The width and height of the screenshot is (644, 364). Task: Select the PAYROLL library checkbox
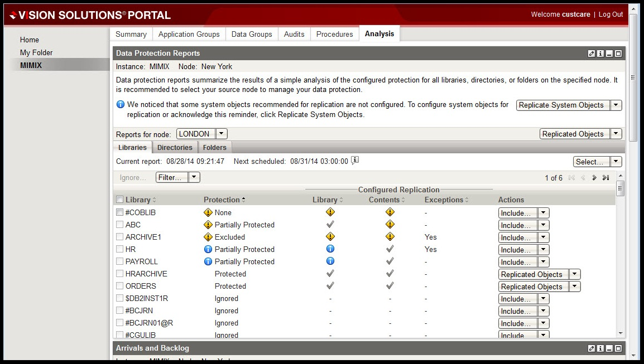click(119, 261)
